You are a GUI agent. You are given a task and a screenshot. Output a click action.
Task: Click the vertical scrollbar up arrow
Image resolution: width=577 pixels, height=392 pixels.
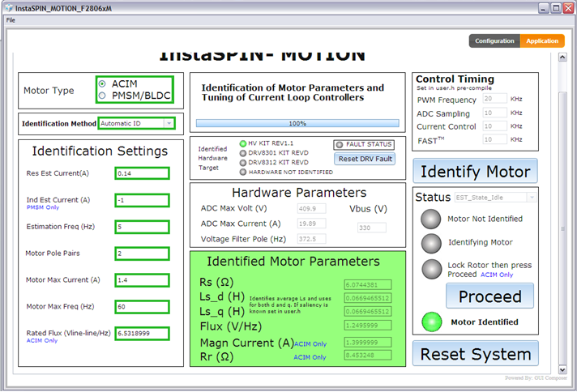click(562, 57)
